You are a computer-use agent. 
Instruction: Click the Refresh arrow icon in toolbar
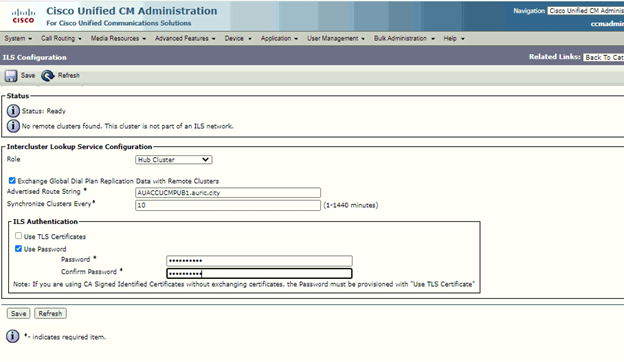point(48,76)
